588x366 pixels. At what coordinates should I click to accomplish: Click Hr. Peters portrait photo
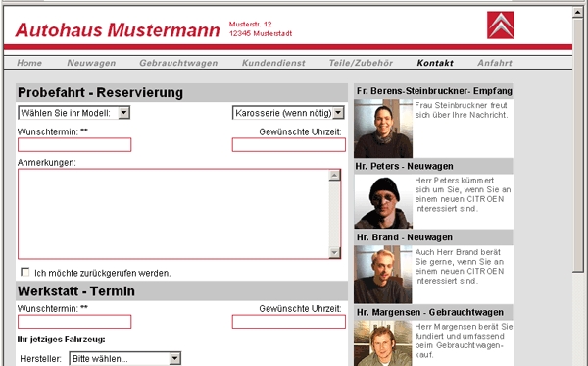383,201
